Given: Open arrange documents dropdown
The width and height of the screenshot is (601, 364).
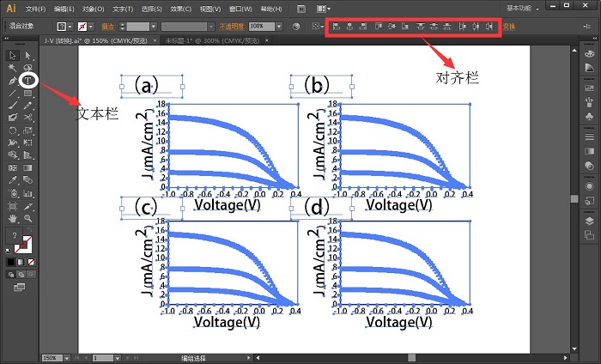Looking at the screenshot, I should click(324, 9).
